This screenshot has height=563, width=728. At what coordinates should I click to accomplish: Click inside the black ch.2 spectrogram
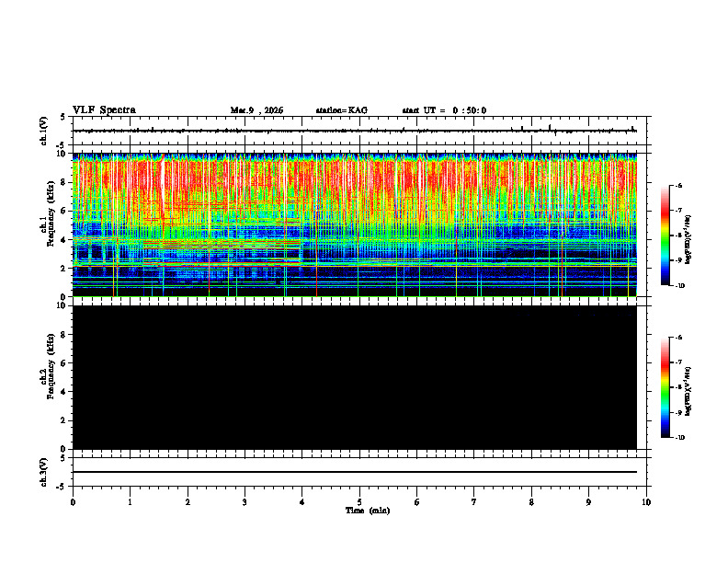pyautogui.click(x=355, y=377)
